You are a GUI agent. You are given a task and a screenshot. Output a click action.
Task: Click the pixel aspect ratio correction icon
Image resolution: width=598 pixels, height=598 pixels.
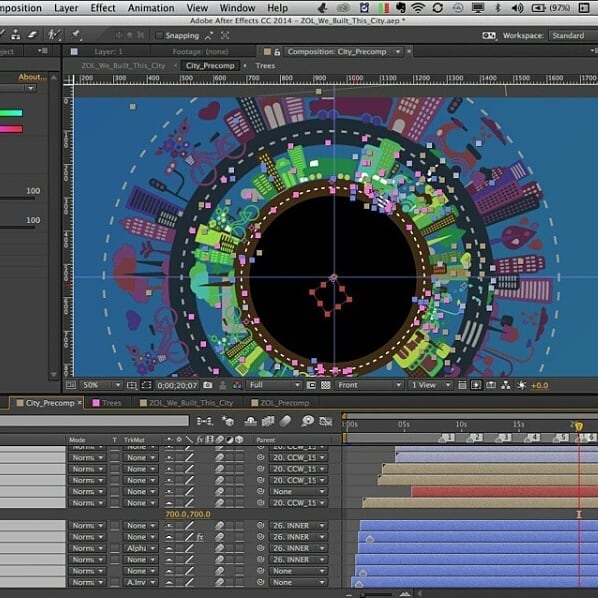[x=462, y=385]
